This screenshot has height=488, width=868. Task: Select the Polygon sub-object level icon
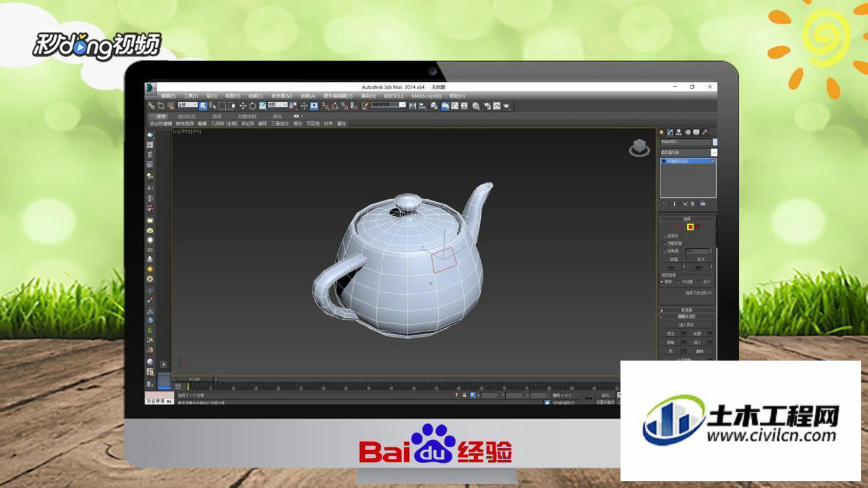tap(690, 227)
